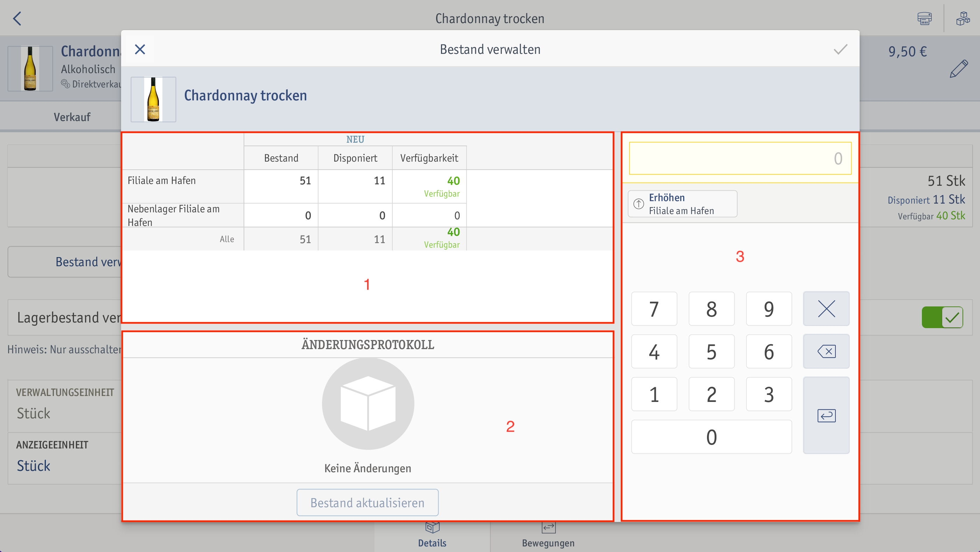Open the stock boxes icon in header
980x552 pixels.
tap(963, 18)
